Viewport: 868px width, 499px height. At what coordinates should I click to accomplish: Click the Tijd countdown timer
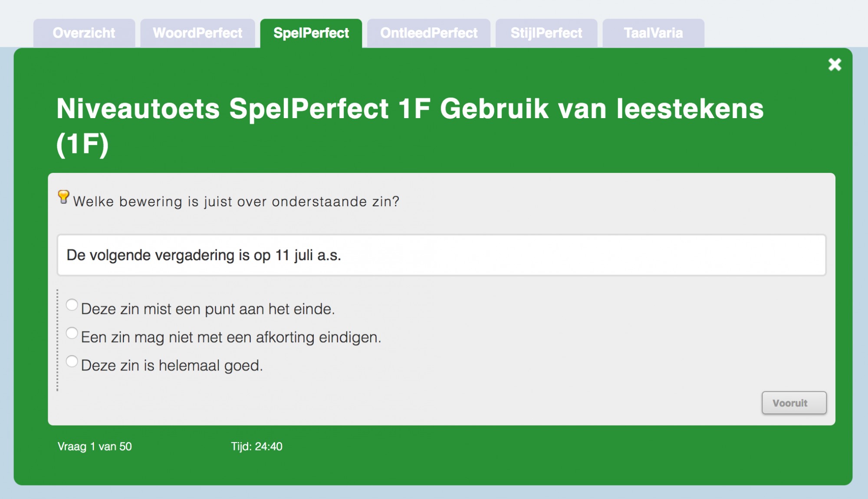[256, 446]
